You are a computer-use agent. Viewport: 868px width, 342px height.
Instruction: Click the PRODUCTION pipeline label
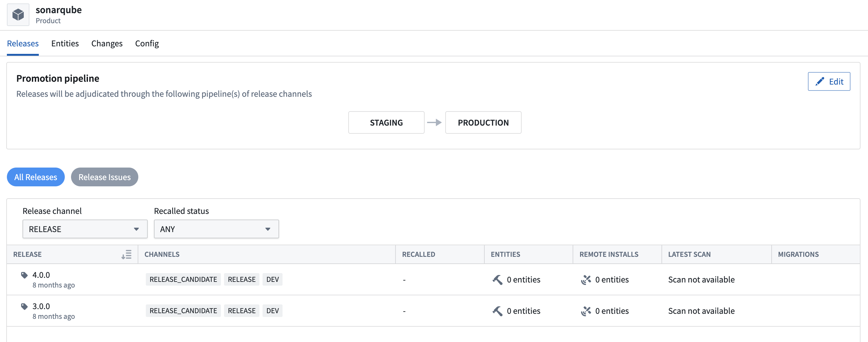point(483,122)
